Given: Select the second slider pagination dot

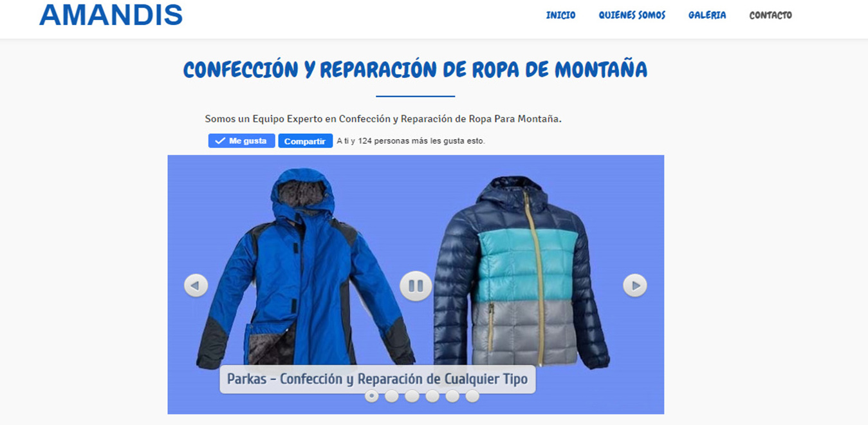Looking at the screenshot, I should [391, 396].
